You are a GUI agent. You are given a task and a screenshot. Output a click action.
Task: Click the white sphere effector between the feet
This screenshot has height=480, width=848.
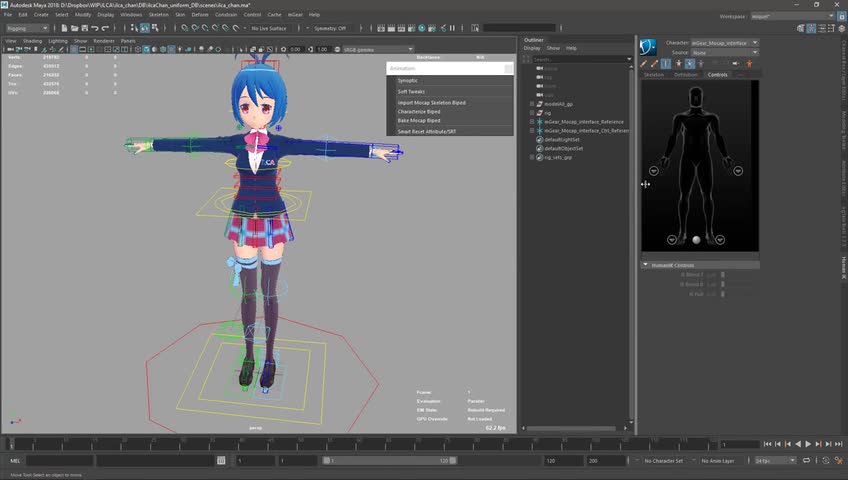696,239
